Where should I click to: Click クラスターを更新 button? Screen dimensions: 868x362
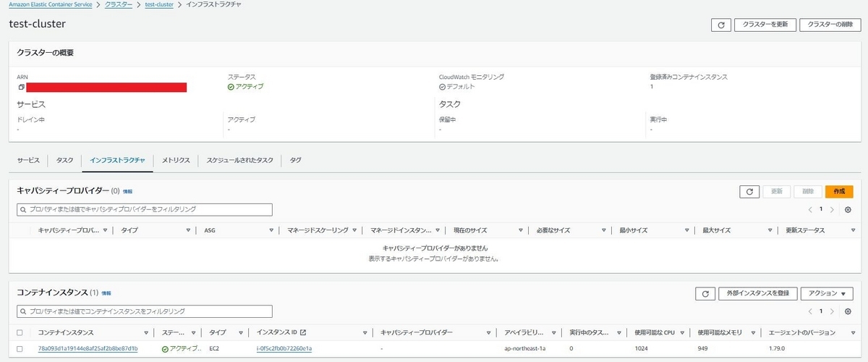click(x=765, y=25)
